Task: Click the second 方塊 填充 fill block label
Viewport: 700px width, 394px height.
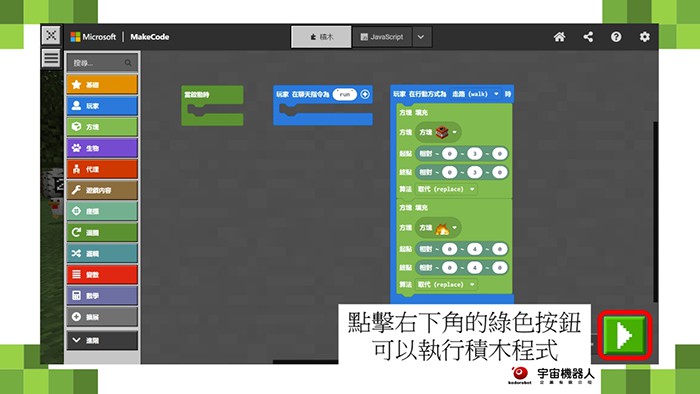Action: coord(413,208)
